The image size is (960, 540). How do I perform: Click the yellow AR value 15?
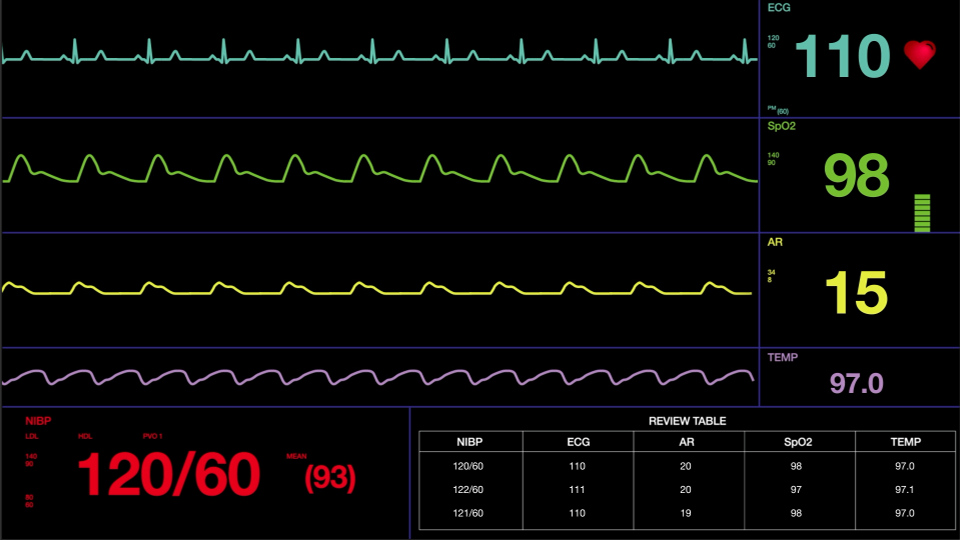point(855,293)
